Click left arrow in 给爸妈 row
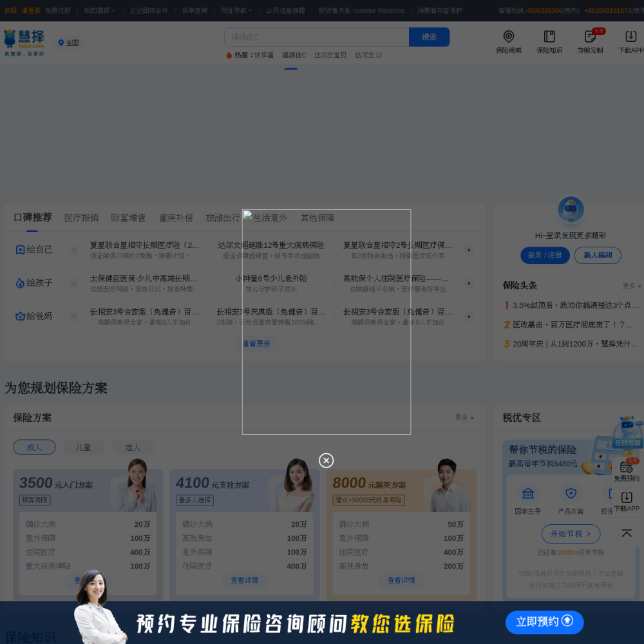 click(x=74, y=316)
